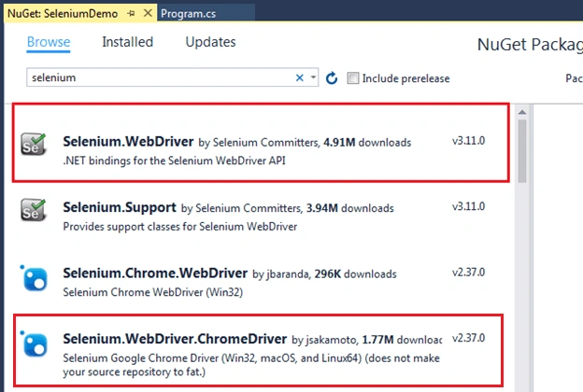Image resolution: width=583 pixels, height=392 pixels.
Task: Select the Selenium.WebDriver.ChromeDriver package title
Action: 175,339
